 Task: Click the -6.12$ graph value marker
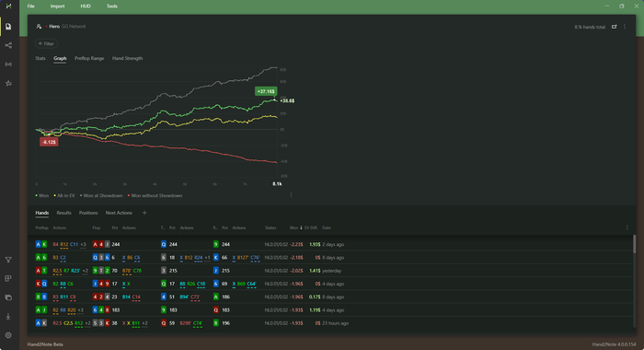click(49, 142)
